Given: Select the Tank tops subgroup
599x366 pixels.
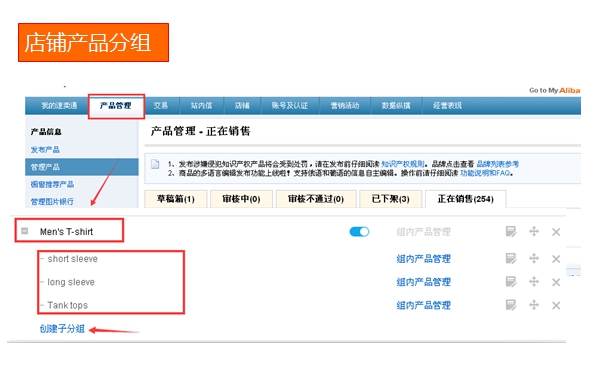Looking at the screenshot, I should point(68,306).
